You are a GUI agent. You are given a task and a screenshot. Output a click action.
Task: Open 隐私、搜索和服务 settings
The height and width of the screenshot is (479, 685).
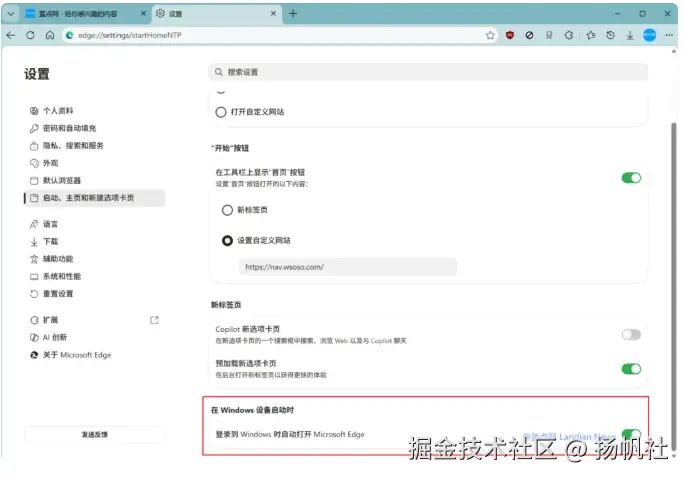94,146
